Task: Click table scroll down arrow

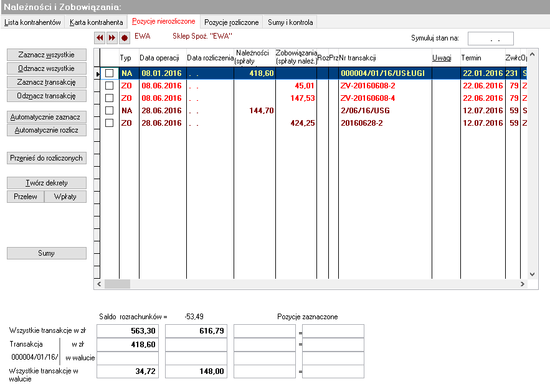Action: click(x=532, y=274)
